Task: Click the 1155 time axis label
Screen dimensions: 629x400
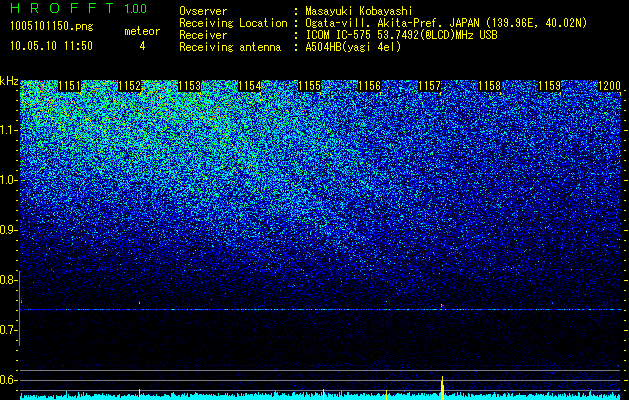Action: [x=310, y=86]
